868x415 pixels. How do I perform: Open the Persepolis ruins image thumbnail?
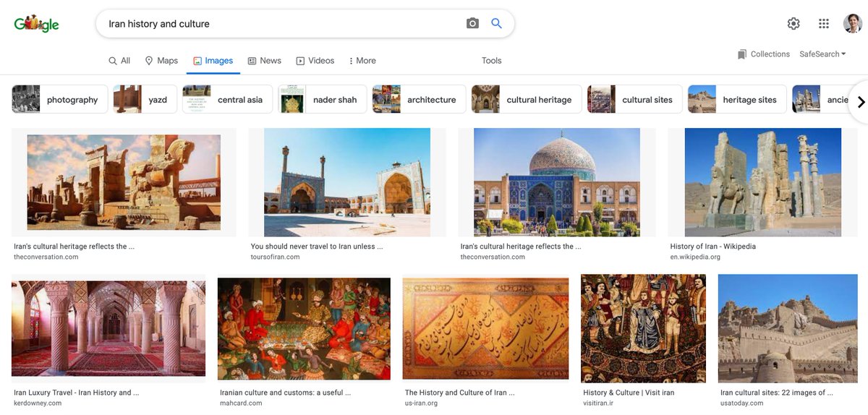tap(124, 182)
